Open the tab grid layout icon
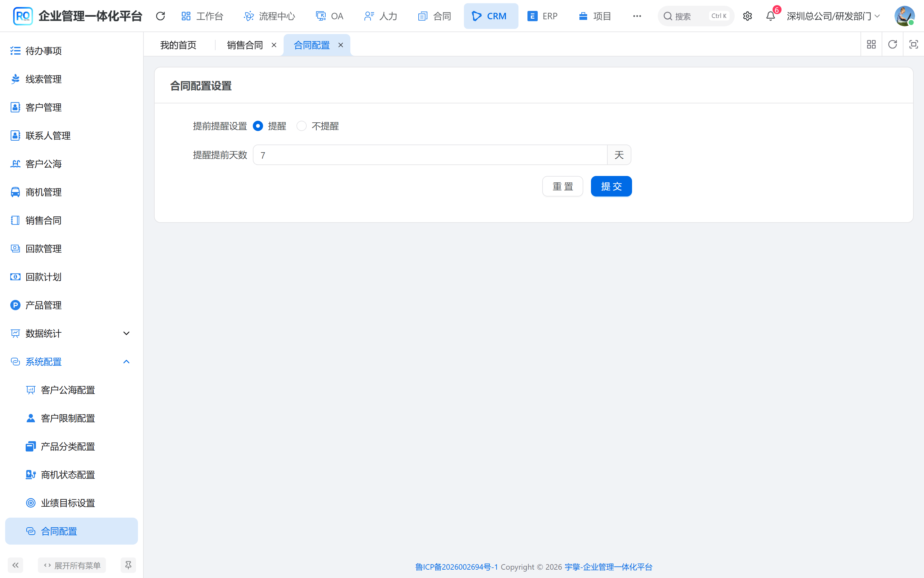The image size is (924, 578). click(871, 45)
